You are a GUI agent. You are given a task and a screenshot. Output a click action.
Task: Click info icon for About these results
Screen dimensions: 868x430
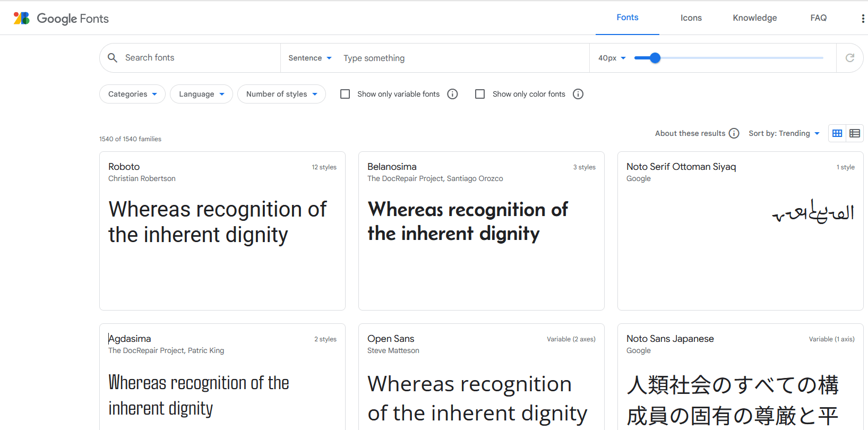(734, 133)
